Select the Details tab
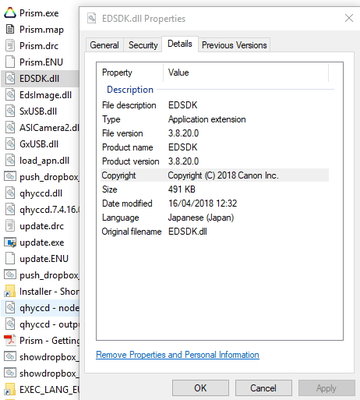The height and width of the screenshot is (400, 360). (180, 44)
